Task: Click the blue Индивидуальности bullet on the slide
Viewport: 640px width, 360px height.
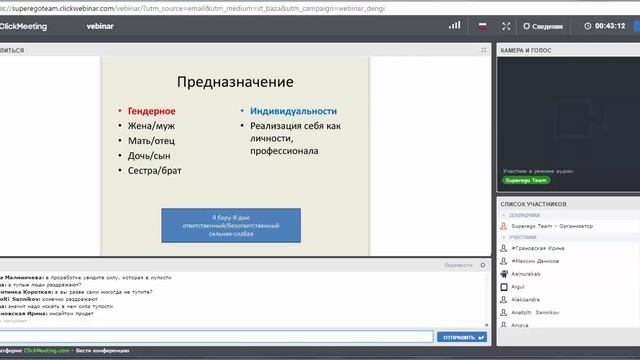Action: click(293, 111)
